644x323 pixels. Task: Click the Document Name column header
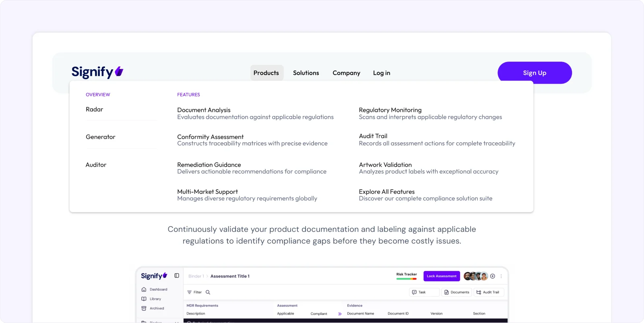361,313
